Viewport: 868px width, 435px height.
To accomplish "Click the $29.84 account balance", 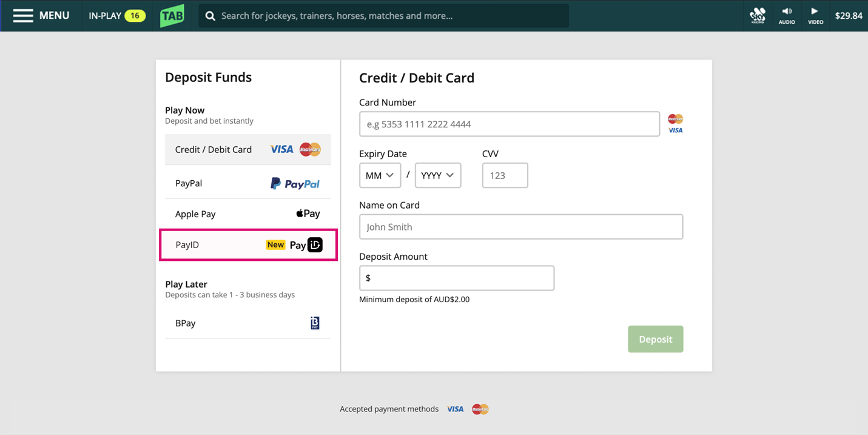I will [848, 16].
